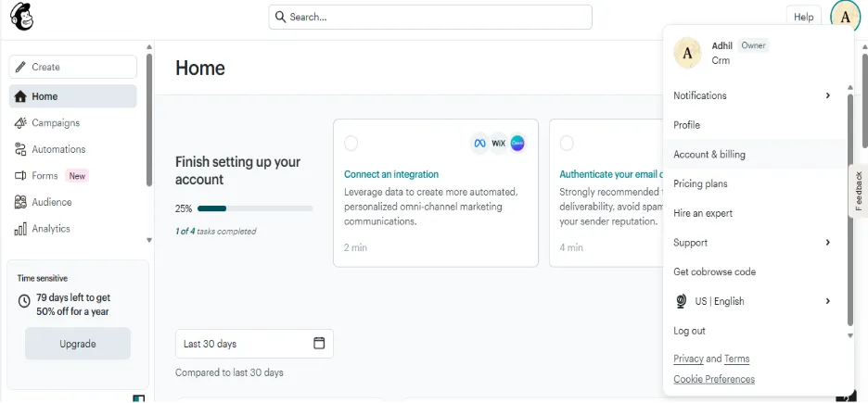Click the Help button
868x403 pixels.
point(803,17)
